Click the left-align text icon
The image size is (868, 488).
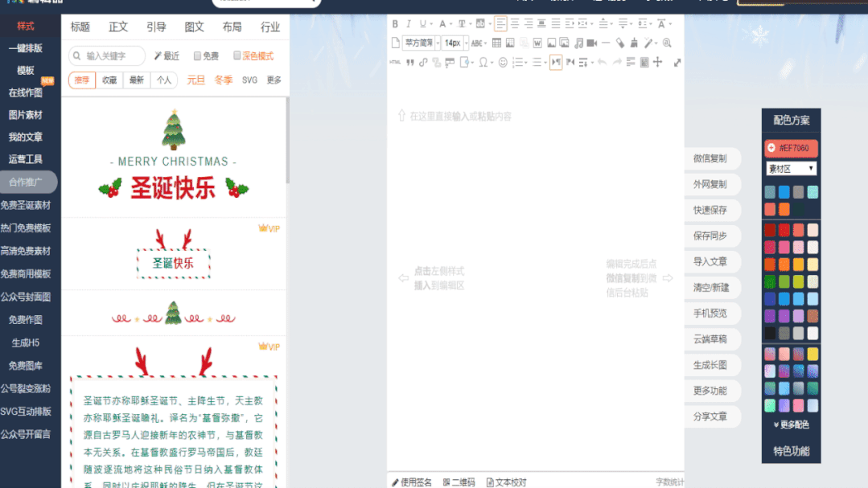(x=500, y=23)
